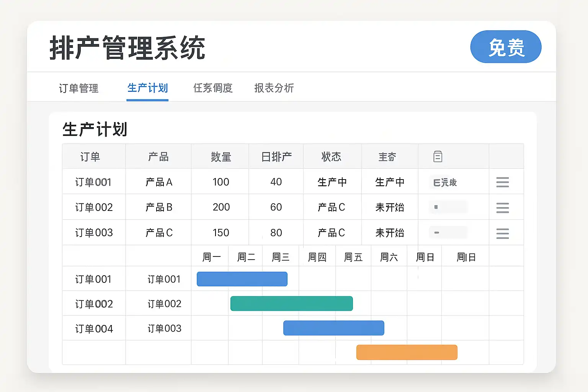Click the 日排产 column header
Viewport: 588px width, 392px height.
(276, 157)
